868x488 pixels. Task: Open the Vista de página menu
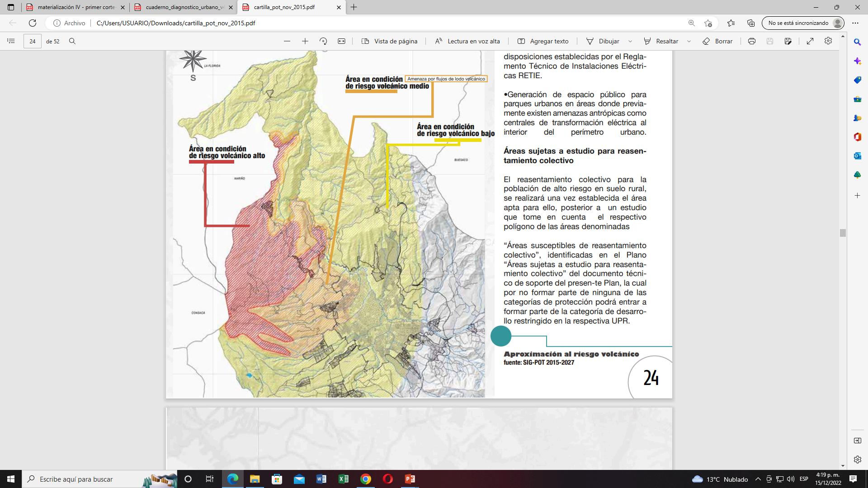(x=390, y=41)
